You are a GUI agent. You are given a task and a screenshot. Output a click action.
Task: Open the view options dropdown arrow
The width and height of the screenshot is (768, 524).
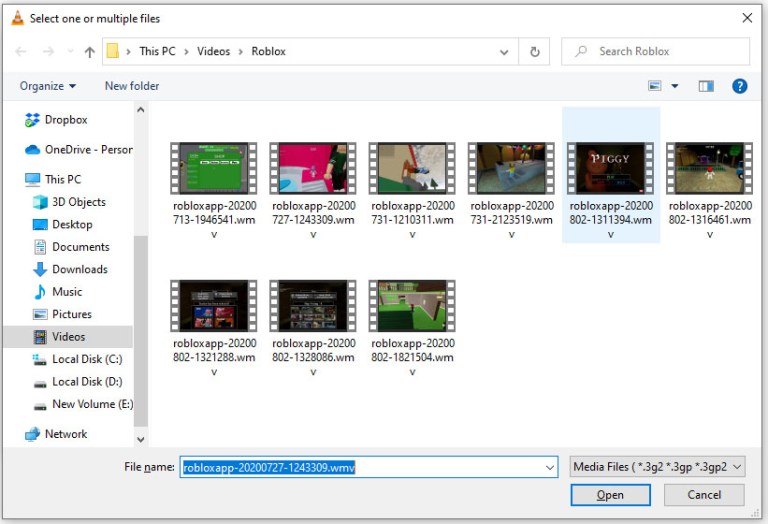tap(674, 86)
